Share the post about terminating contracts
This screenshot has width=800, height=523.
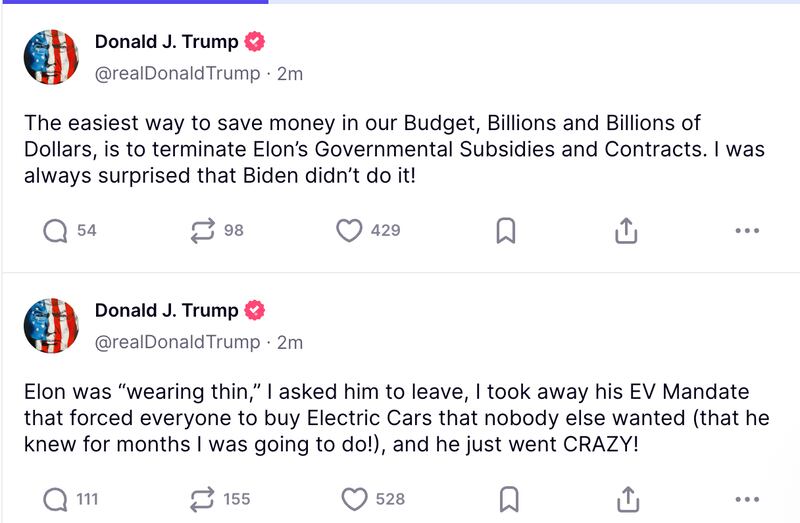click(625, 230)
